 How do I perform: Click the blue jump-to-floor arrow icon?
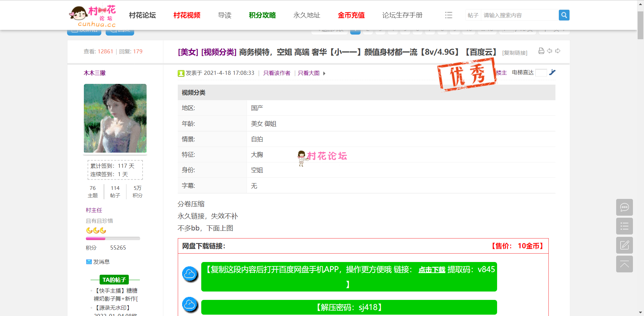click(552, 72)
